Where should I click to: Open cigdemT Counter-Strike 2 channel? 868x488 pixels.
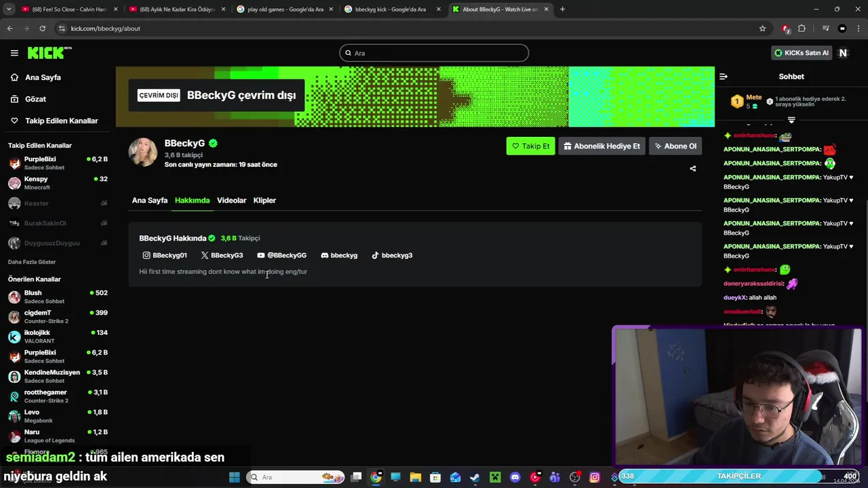tap(58, 317)
